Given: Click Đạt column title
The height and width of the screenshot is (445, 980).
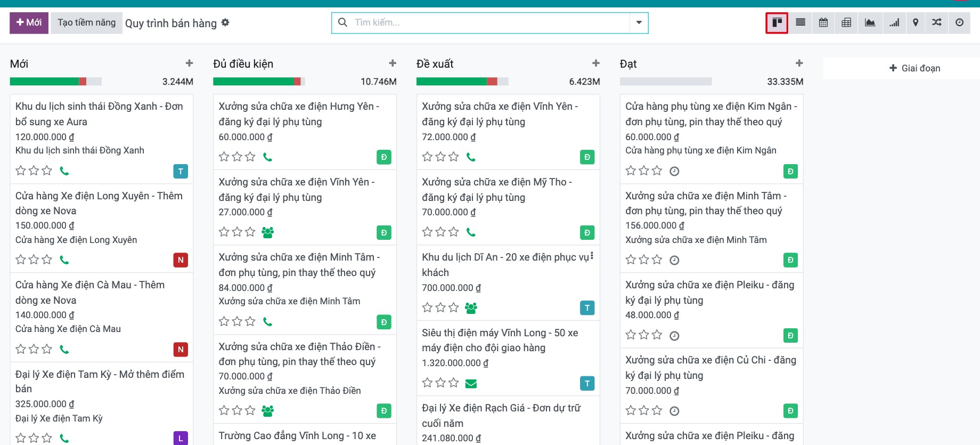Looking at the screenshot, I should coord(628,64).
